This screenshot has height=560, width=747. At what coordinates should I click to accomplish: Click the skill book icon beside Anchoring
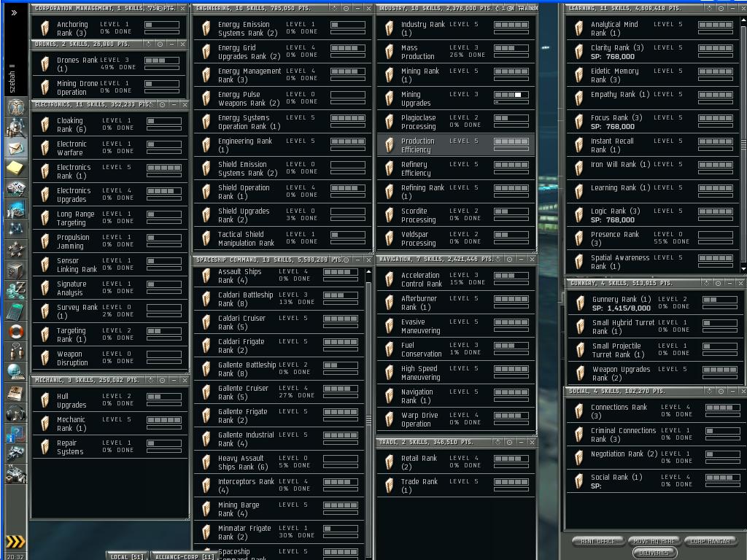point(44,28)
